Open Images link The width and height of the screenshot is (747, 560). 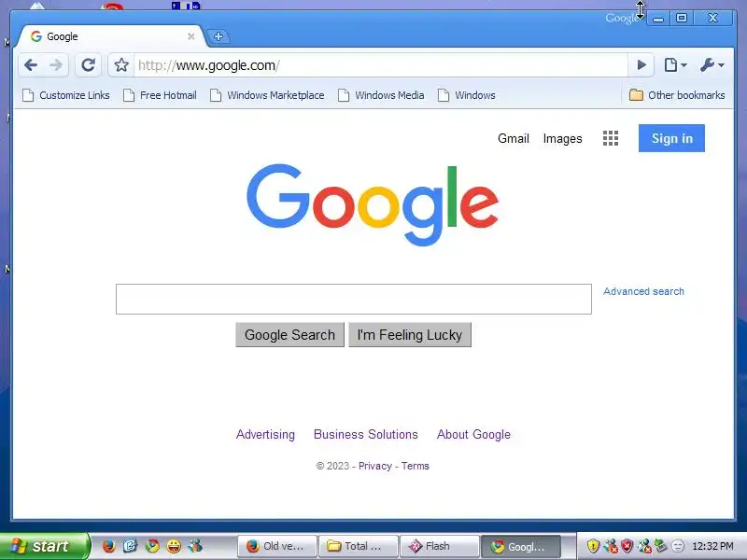pos(563,138)
